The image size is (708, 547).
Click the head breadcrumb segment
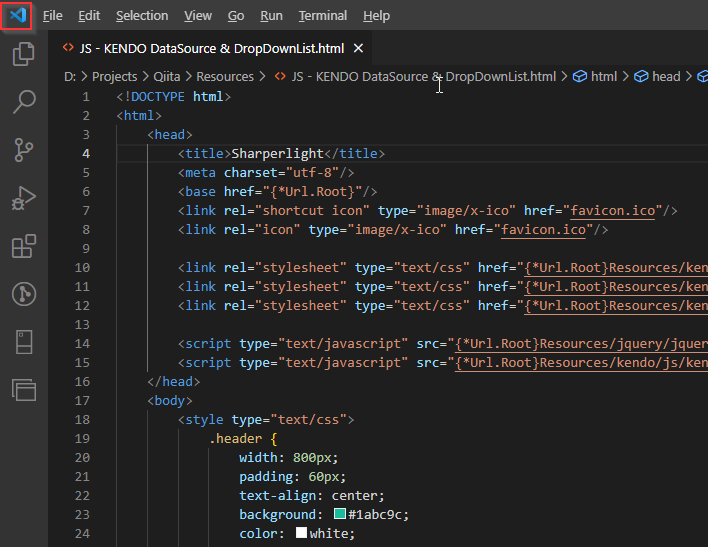pos(666,77)
